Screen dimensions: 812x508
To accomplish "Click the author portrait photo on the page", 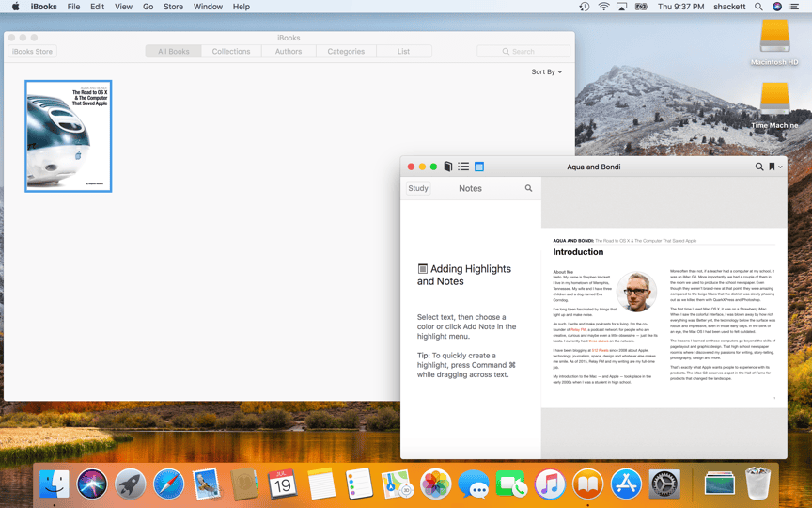I will [x=636, y=292].
